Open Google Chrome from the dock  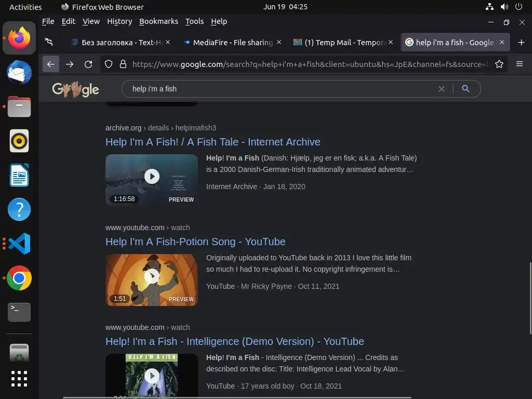(x=19, y=278)
